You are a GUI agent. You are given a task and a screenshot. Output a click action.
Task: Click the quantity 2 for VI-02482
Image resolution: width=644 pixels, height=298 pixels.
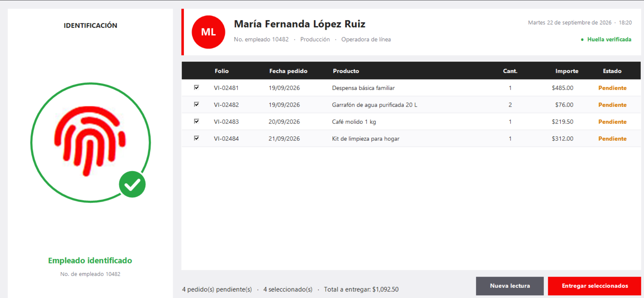click(510, 105)
